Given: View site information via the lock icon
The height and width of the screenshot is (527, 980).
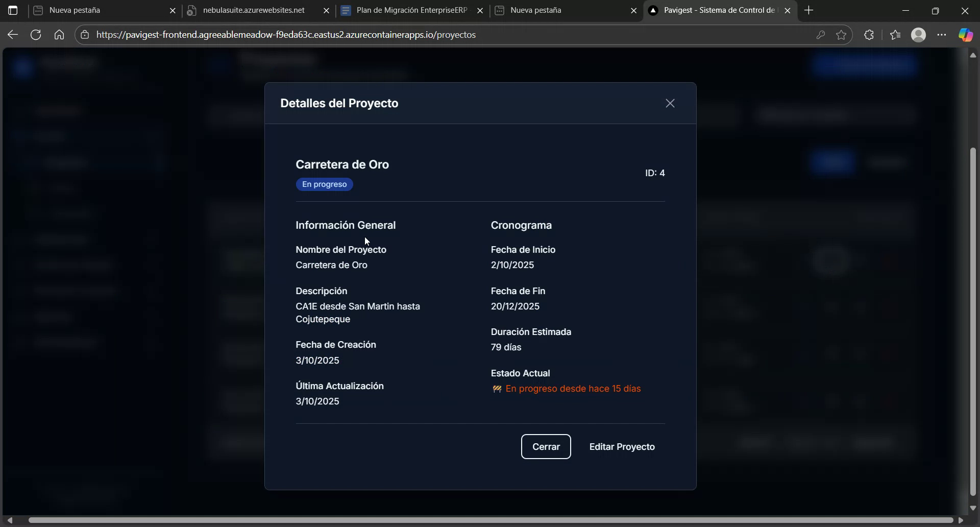Looking at the screenshot, I should click(84, 34).
